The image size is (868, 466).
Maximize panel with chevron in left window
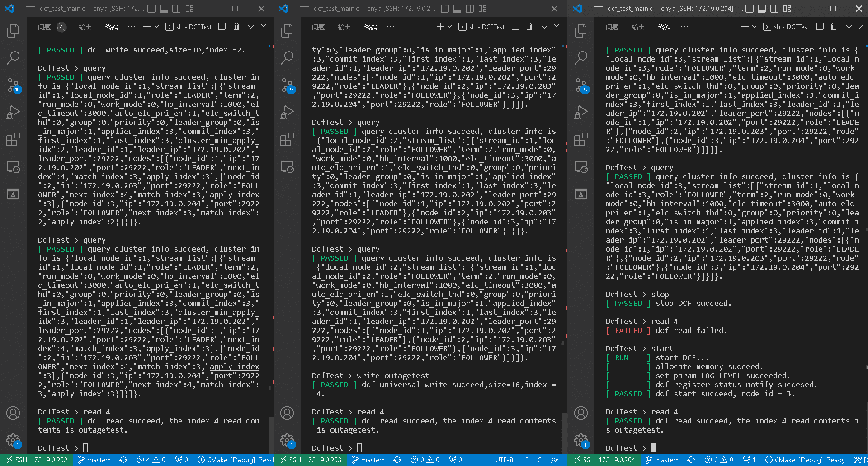251,27
